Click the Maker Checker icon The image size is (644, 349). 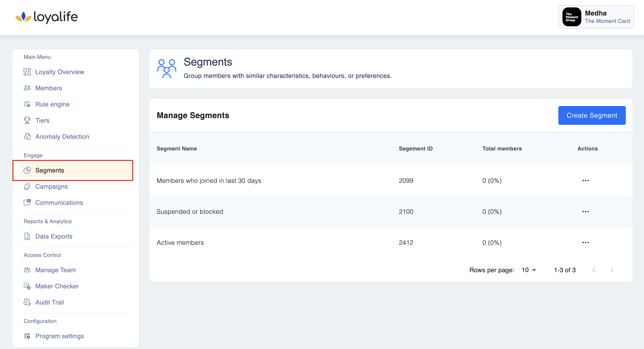[x=27, y=286]
